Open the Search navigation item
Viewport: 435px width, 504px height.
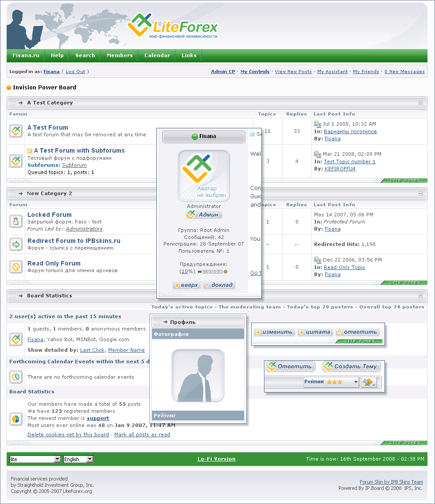(x=85, y=55)
